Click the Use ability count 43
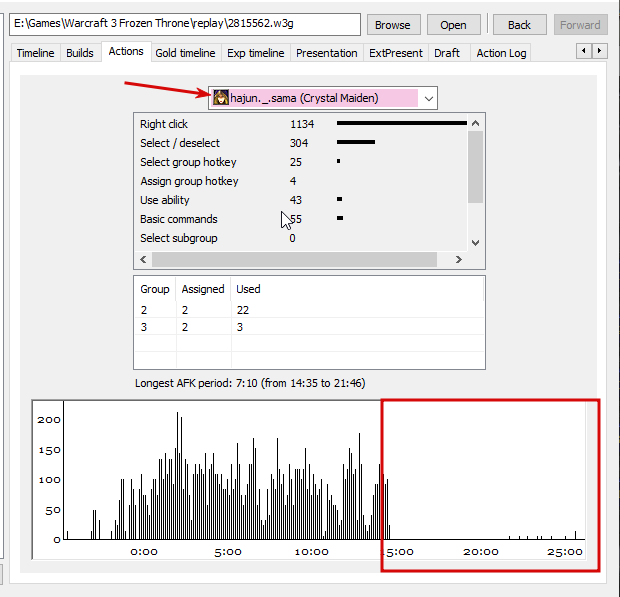 (296, 200)
